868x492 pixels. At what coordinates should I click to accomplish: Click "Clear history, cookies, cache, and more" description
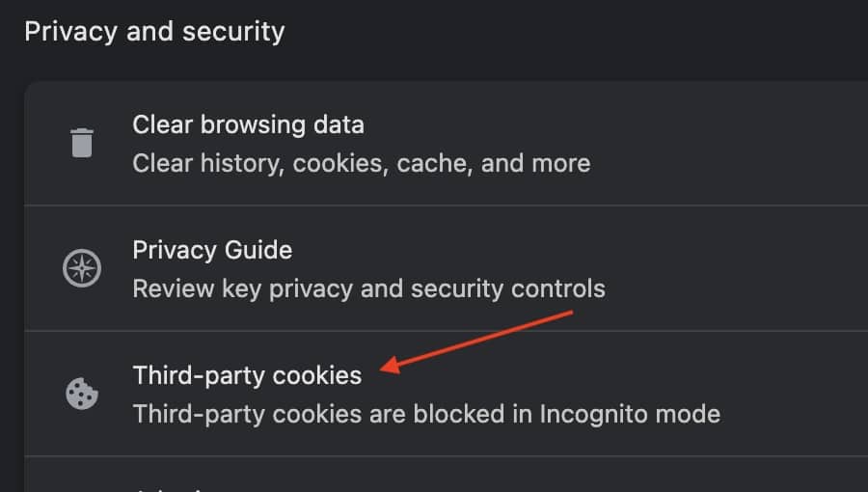(361, 163)
